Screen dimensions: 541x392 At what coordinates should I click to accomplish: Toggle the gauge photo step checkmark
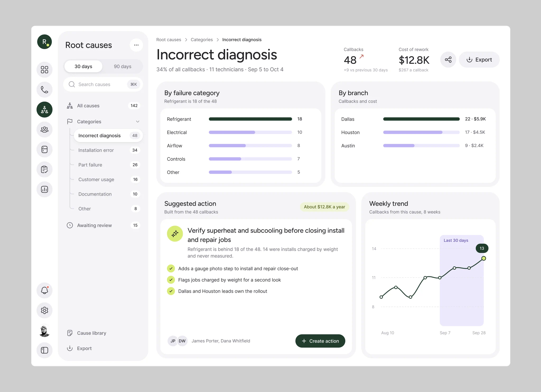coord(171,268)
